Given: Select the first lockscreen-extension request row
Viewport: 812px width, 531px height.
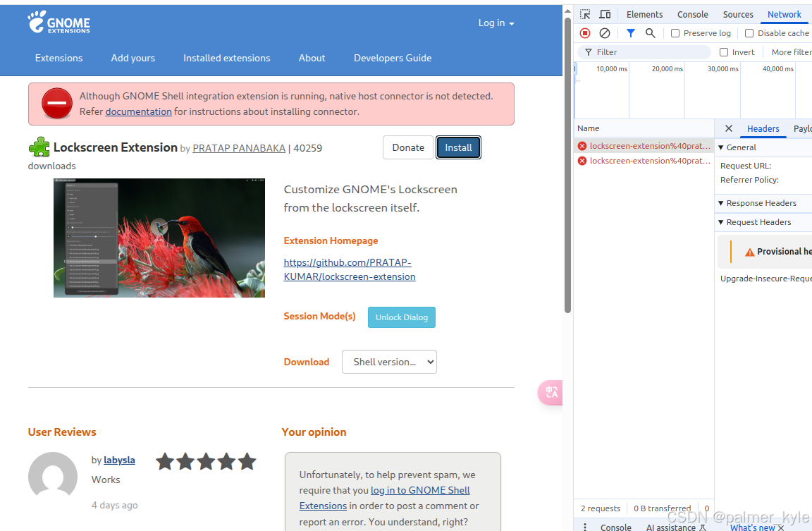Looking at the screenshot, I should [x=644, y=146].
